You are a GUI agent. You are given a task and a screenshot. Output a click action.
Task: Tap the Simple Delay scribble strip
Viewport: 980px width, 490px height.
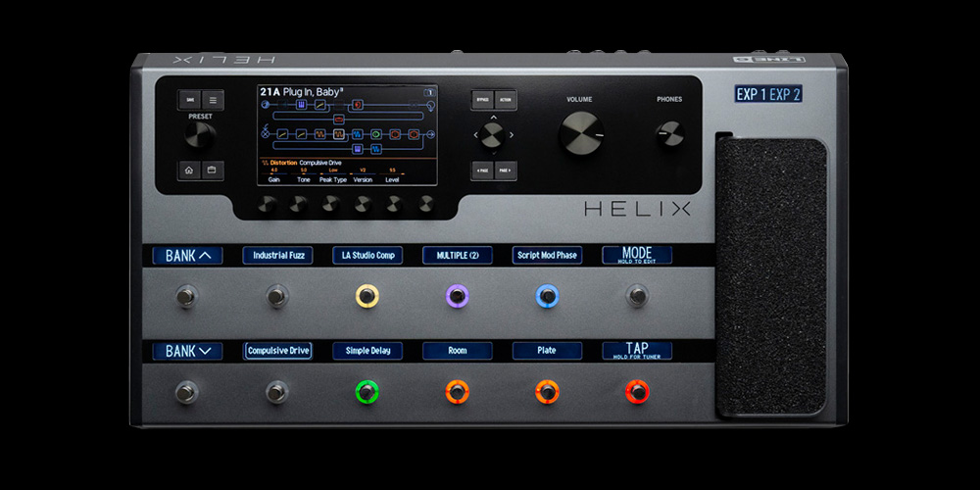coord(367,351)
